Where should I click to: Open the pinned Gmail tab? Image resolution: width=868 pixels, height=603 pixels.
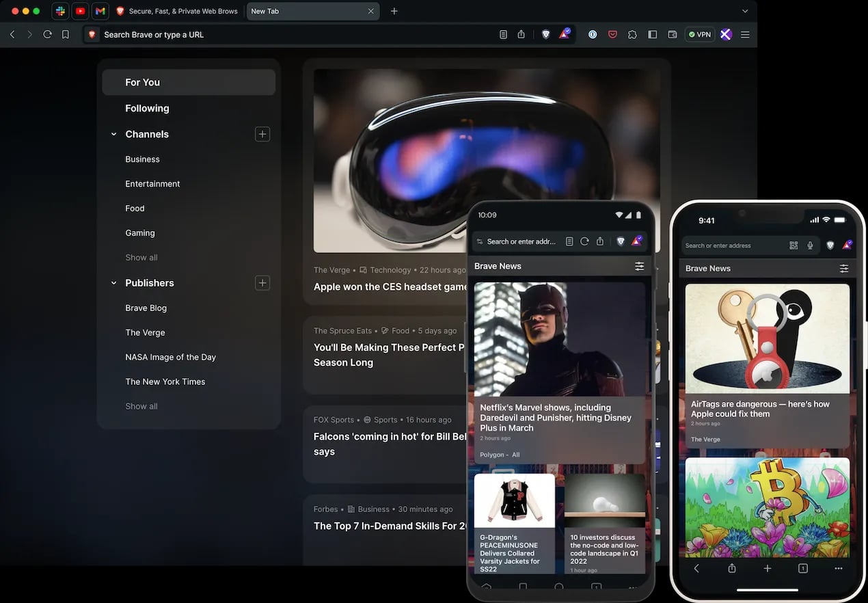[100, 11]
